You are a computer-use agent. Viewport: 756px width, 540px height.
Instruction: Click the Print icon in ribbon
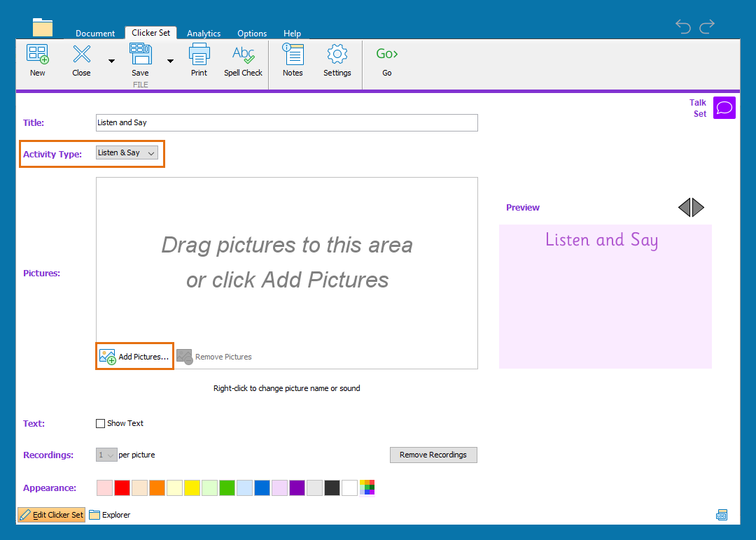tap(199, 60)
